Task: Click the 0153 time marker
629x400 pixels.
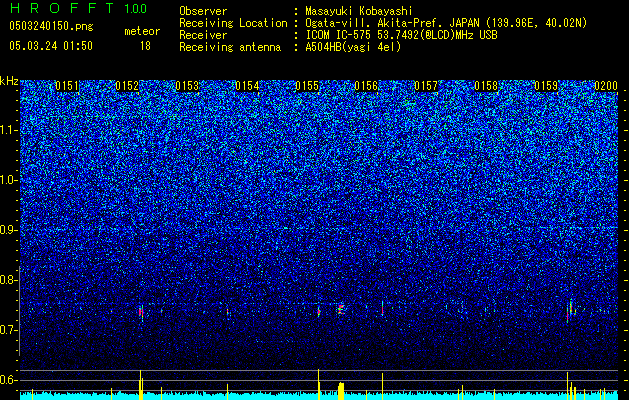Action: 187,86
